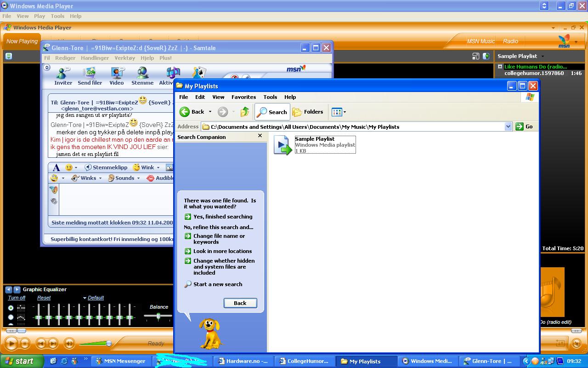Select the Sample Playlist file icon
588x368 pixels.
tap(283, 145)
